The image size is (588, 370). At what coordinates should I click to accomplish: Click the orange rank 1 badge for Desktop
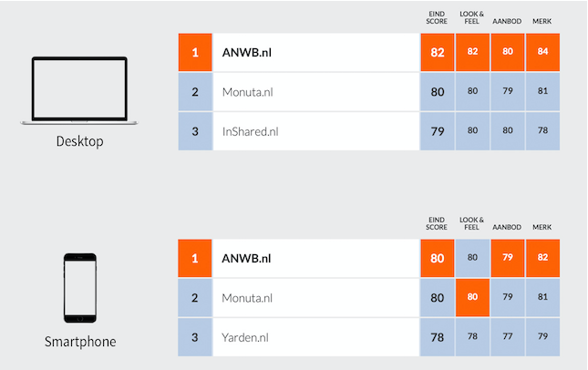pyautogui.click(x=195, y=52)
